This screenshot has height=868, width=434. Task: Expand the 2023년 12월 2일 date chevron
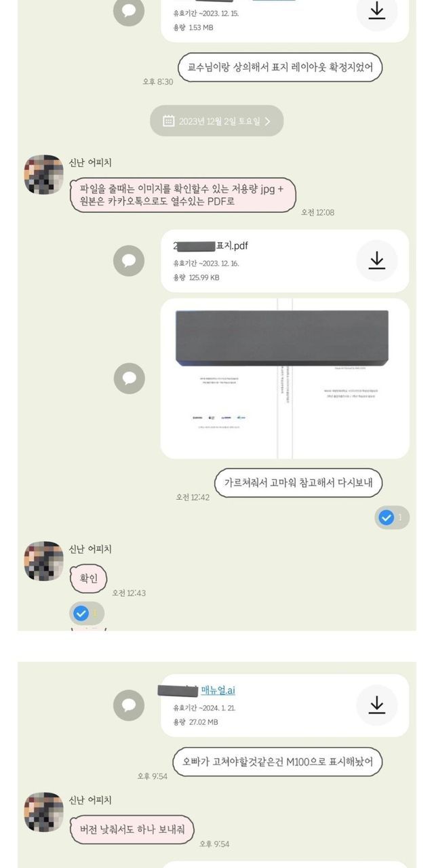click(x=268, y=121)
